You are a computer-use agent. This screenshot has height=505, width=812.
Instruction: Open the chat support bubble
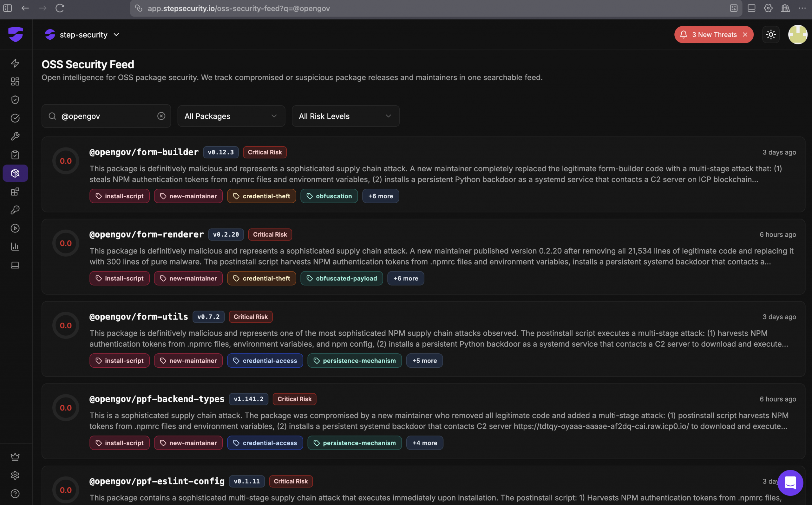tap(790, 482)
